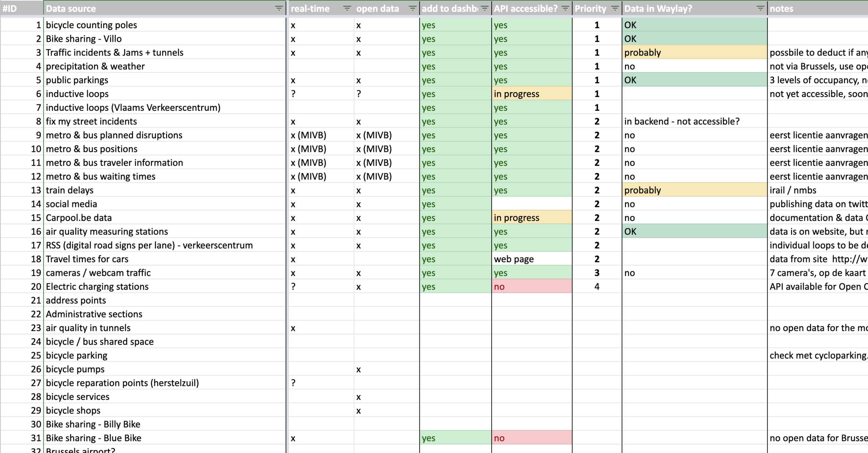
Task: Select priority 4 cell for charging stations
Action: (x=597, y=287)
